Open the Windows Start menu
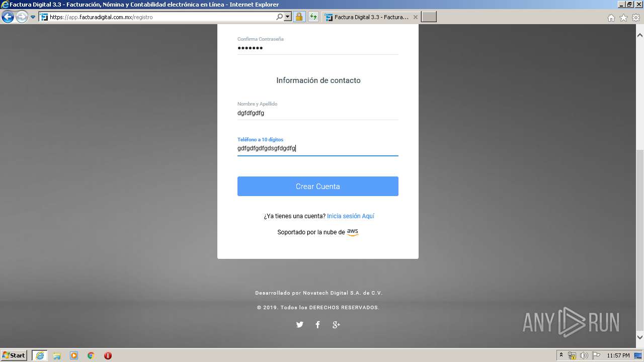The image size is (644, 362). click(x=14, y=355)
